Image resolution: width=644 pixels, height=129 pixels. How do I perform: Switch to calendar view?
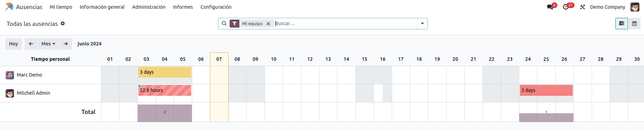[x=634, y=23]
